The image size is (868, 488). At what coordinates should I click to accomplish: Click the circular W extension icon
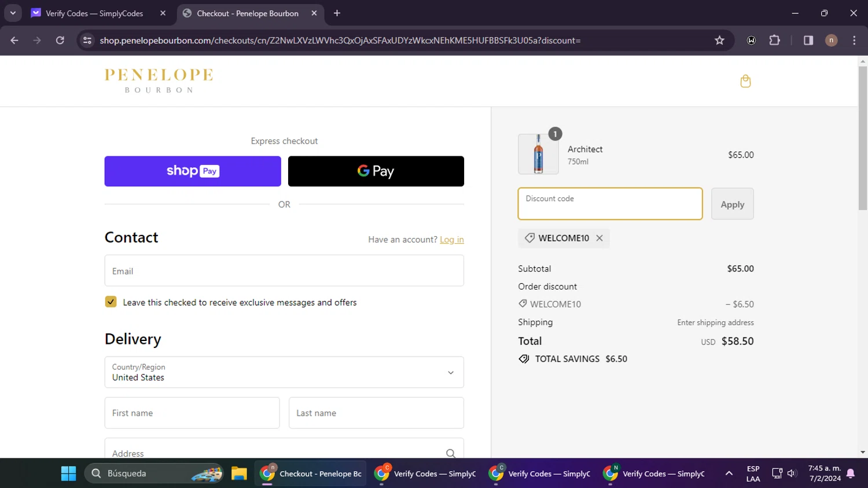751,41
